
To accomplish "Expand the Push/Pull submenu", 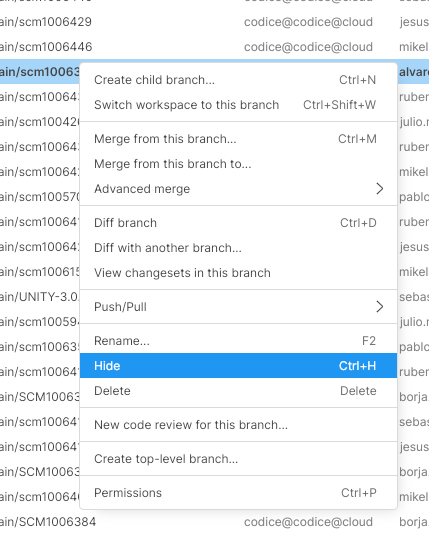I will pyautogui.click(x=238, y=307).
